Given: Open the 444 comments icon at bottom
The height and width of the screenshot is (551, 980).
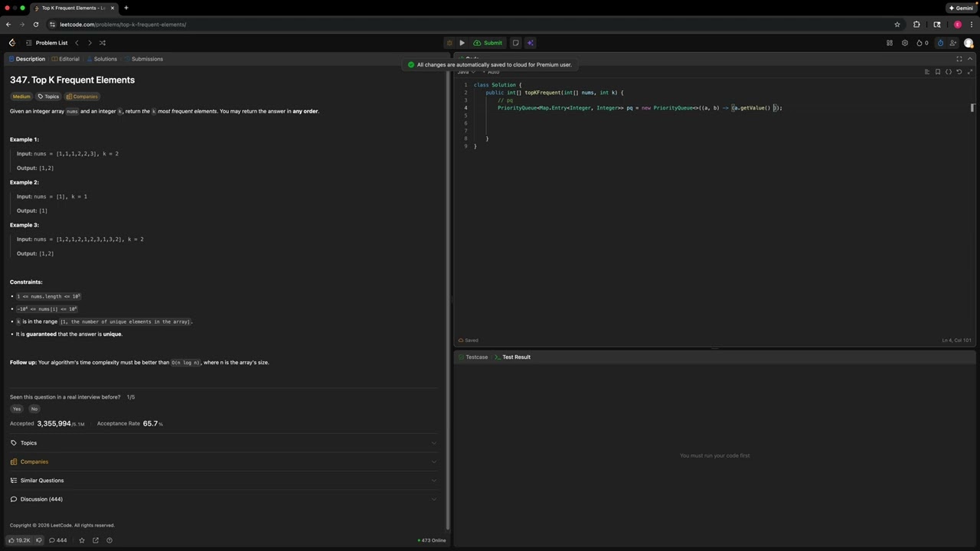Looking at the screenshot, I should pos(58,540).
